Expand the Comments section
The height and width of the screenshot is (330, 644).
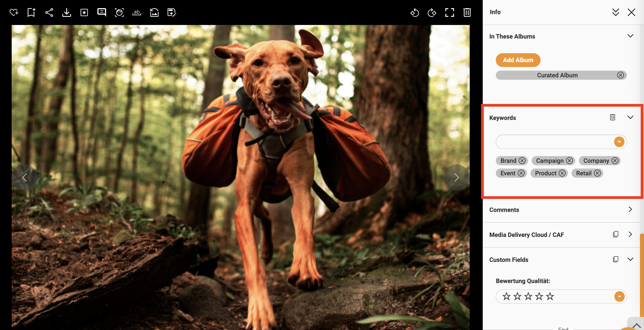630,210
